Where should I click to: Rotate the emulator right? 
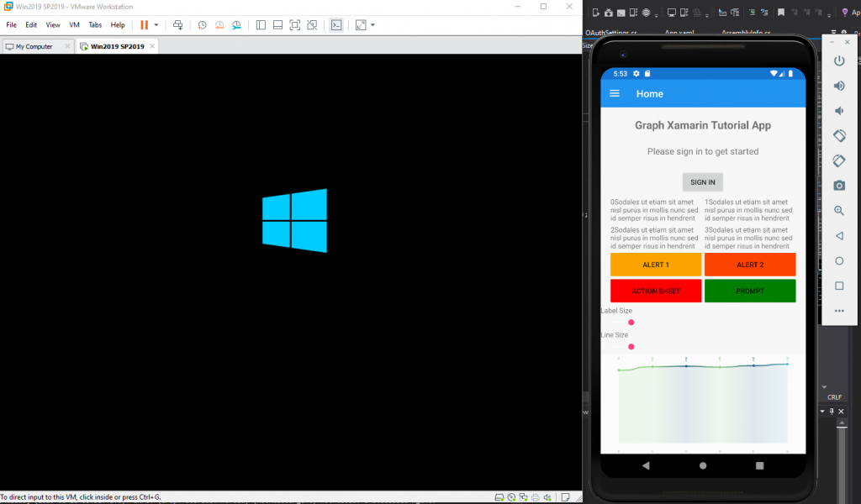tap(839, 160)
